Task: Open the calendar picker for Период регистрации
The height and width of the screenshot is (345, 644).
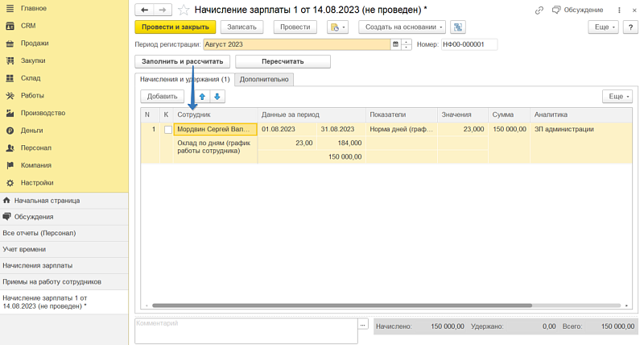Action: (395, 44)
